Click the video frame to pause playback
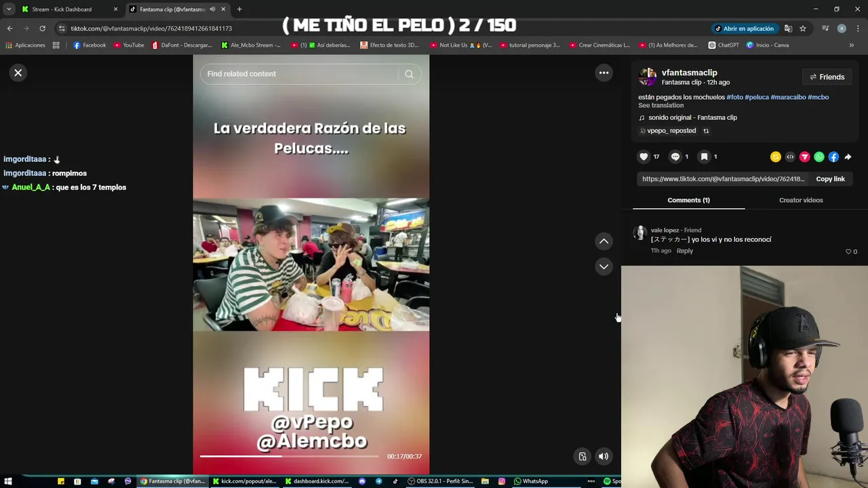The image size is (868, 488). coord(311,264)
